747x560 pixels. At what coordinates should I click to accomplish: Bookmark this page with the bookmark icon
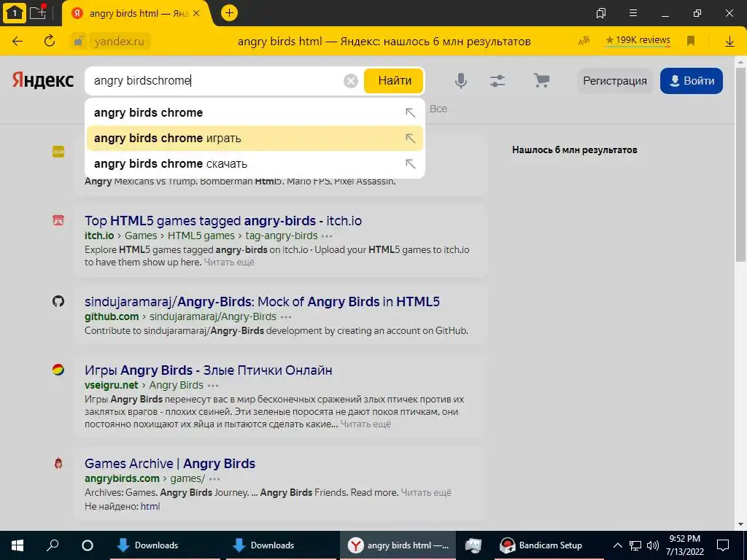(x=691, y=41)
